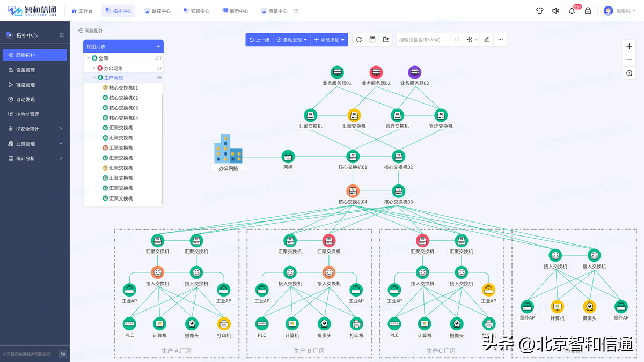Click the zoom in plus icon on canvas

[x=629, y=46]
